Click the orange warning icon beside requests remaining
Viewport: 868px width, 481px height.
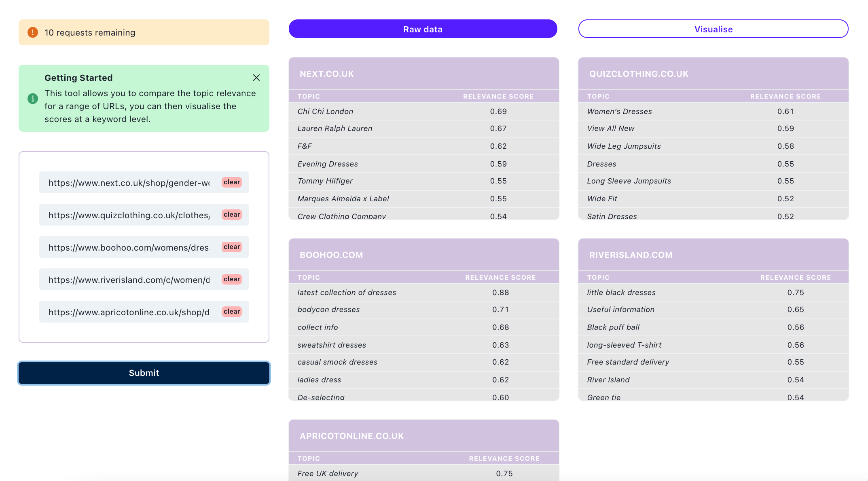click(33, 32)
